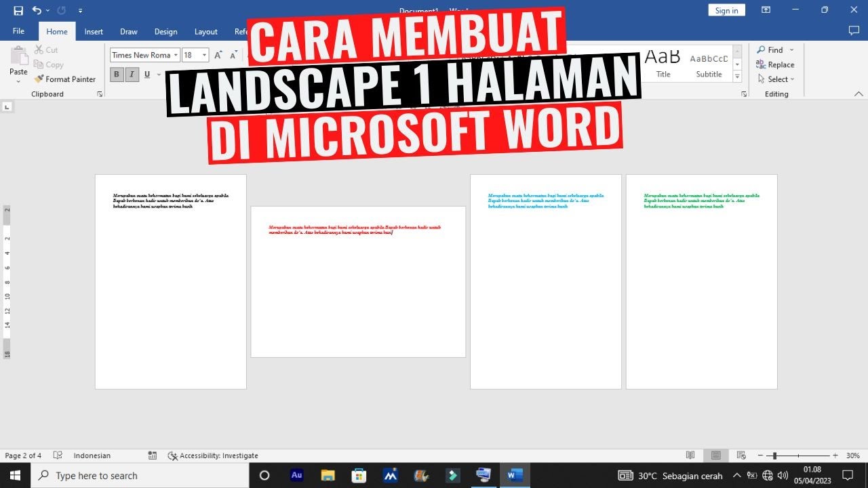This screenshot has height=488, width=868.
Task: Click the Indonesian language indicator
Action: 92,455
